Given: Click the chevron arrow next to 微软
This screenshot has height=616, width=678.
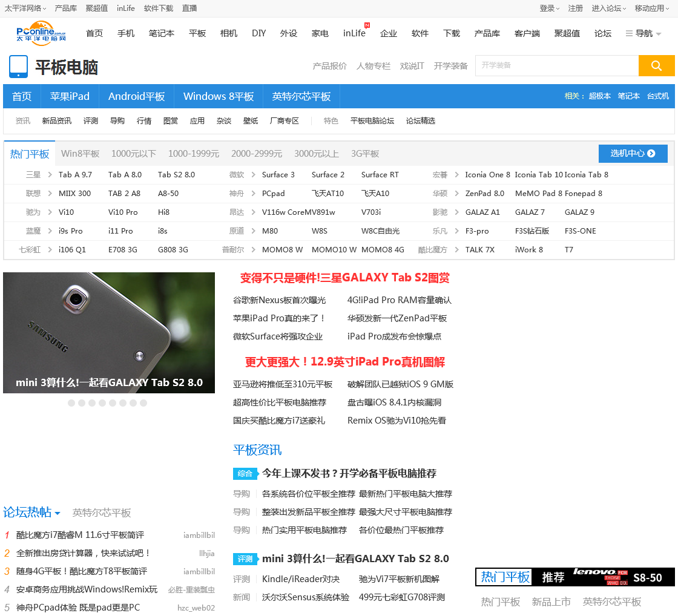Looking at the screenshot, I should 253,175.
